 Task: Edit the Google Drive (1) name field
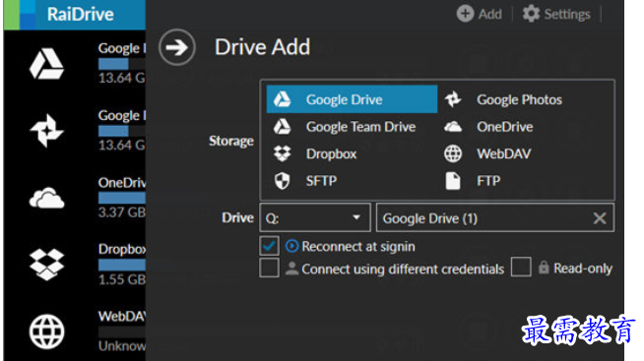tap(484, 217)
